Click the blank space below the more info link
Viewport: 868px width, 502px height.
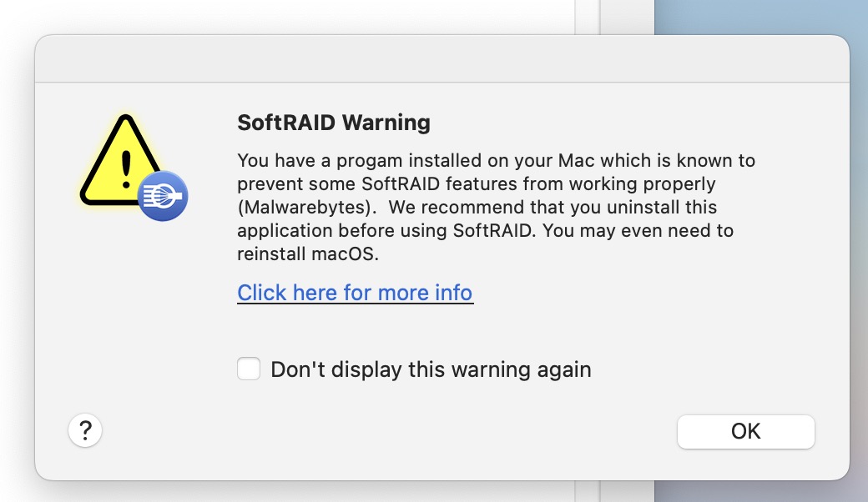[x=417, y=329]
